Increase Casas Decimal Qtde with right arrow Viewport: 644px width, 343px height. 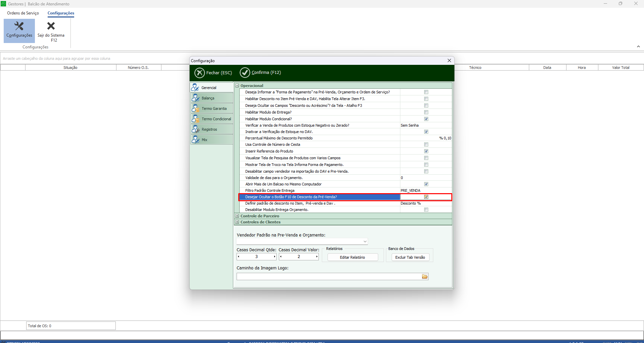click(x=275, y=257)
